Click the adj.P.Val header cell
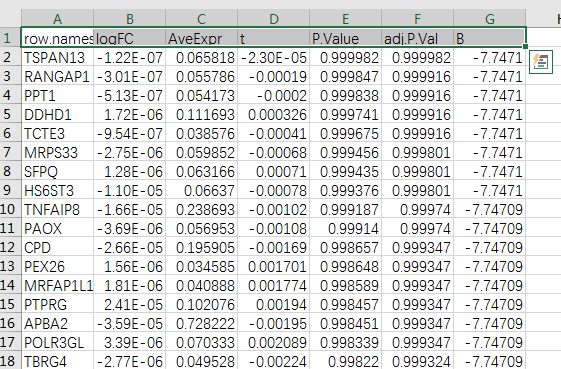The width and height of the screenshot is (561, 369). [x=418, y=38]
